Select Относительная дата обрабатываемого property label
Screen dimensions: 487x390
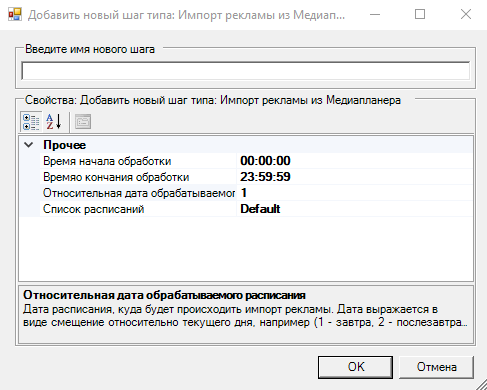point(138,193)
